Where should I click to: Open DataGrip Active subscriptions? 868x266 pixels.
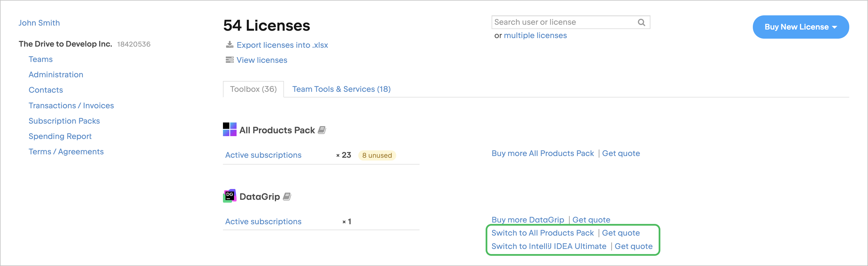[263, 221]
